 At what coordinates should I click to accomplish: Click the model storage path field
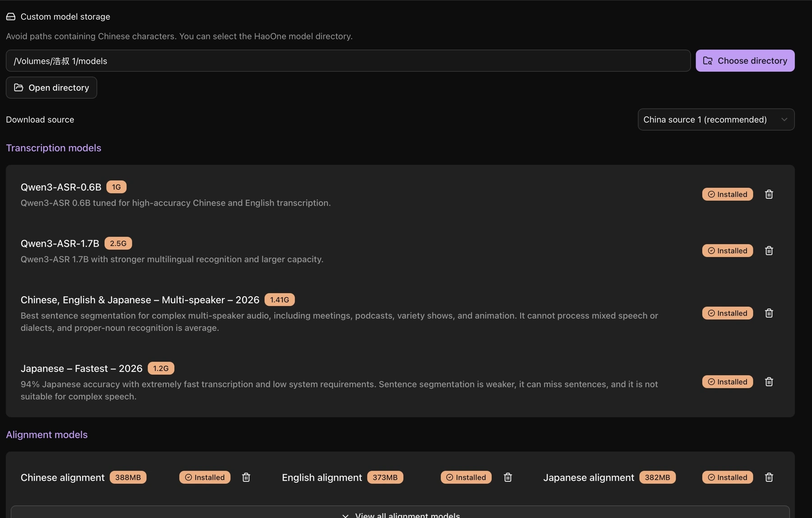(x=348, y=61)
